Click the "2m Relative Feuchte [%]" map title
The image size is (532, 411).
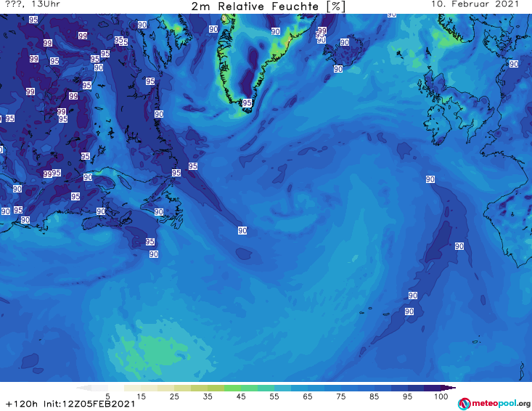(268, 7)
